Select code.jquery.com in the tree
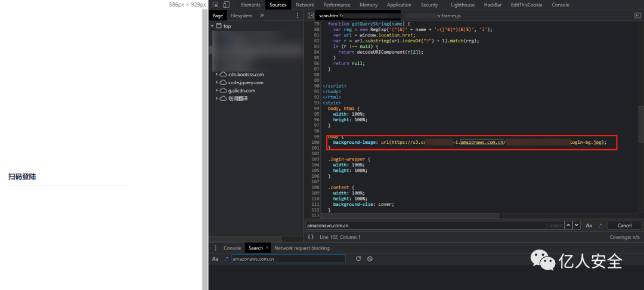Image resolution: width=644 pixels, height=290 pixels. tap(246, 82)
